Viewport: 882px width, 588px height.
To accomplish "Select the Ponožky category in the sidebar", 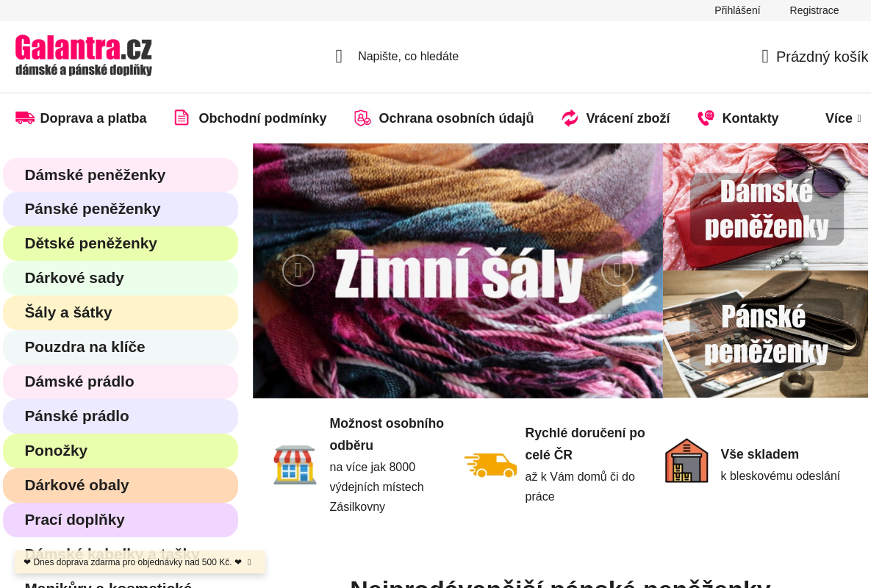I will click(x=120, y=451).
